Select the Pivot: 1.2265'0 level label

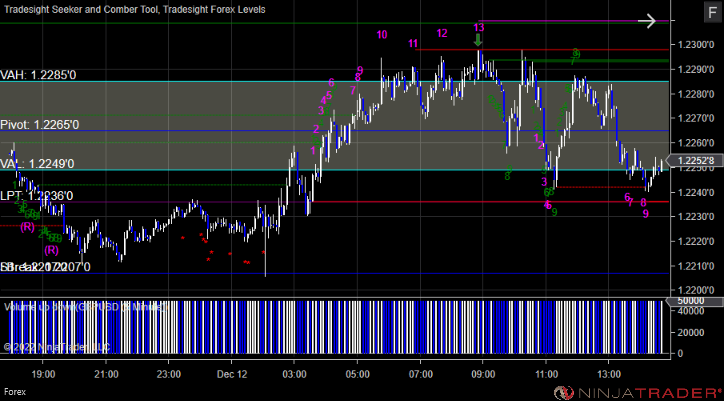click(x=40, y=125)
